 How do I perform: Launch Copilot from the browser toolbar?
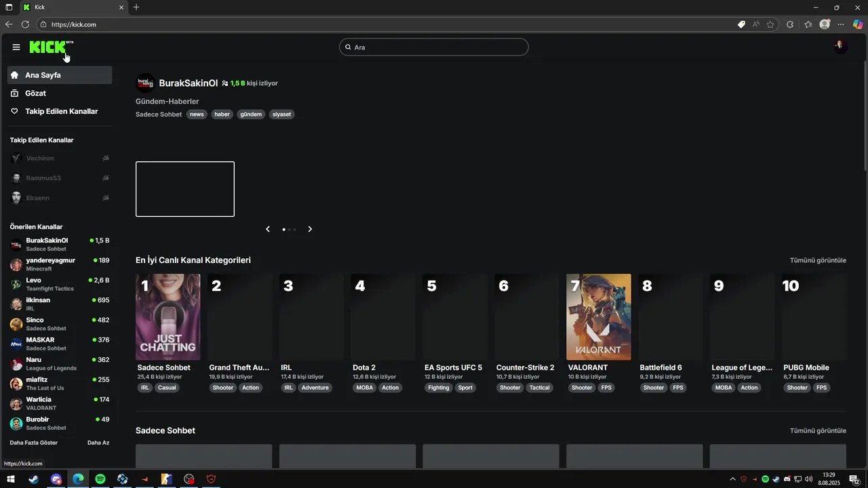click(858, 24)
